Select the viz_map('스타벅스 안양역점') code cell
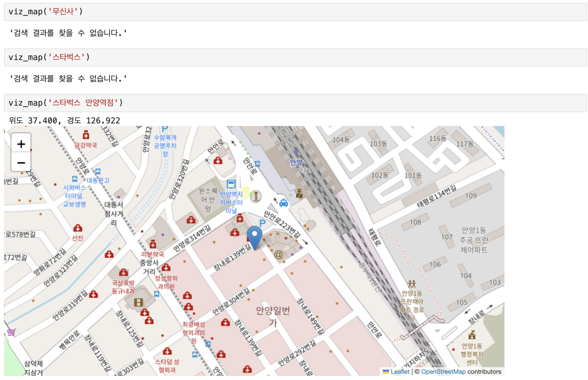Viewport: 588px width, 380px height. 295,103
